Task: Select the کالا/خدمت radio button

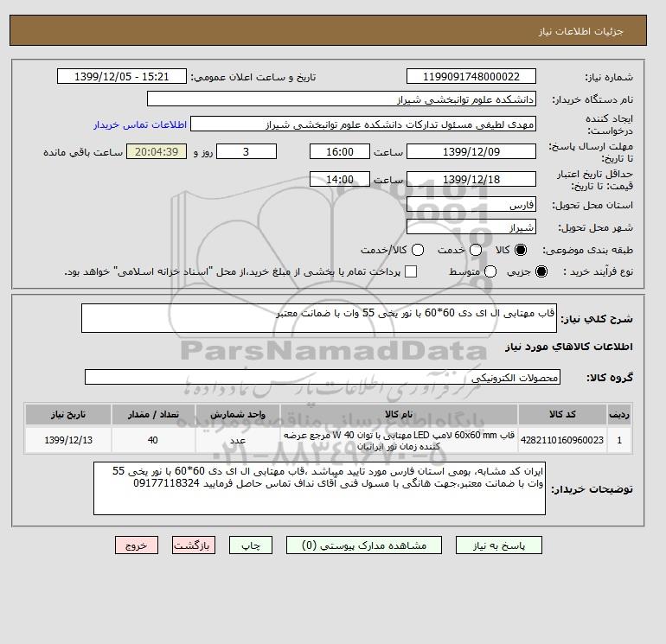Action: click(x=418, y=250)
